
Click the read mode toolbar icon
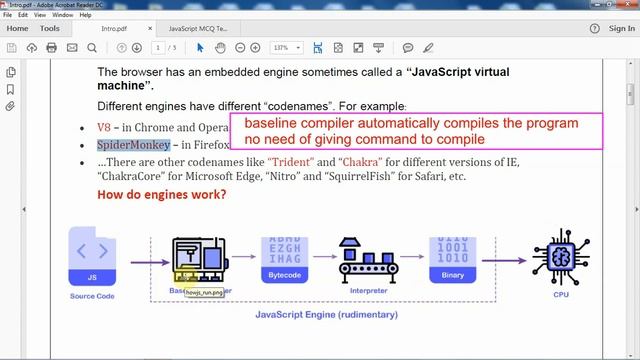click(378, 48)
